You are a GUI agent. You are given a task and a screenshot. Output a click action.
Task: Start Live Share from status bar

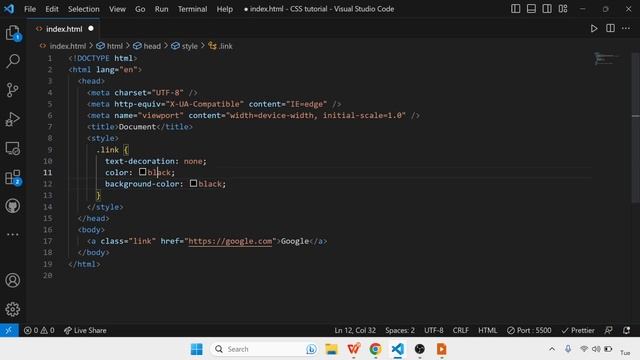[x=85, y=330]
